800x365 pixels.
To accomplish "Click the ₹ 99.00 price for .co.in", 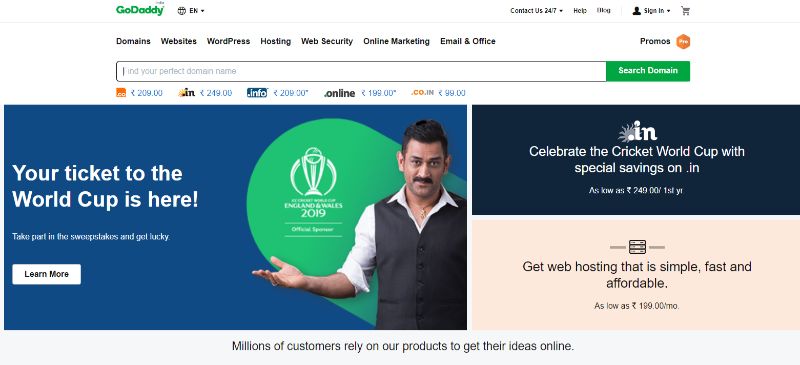I will [452, 93].
